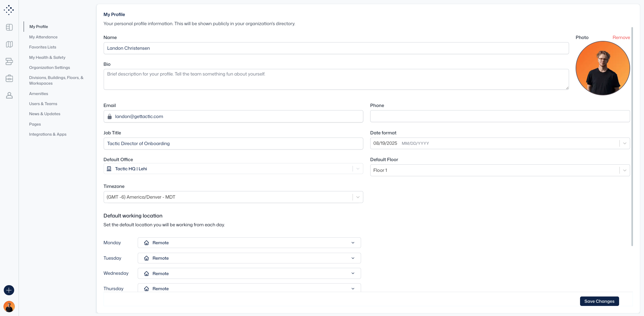Open the people directory icon in sidebar
The image size is (644, 316).
[x=9, y=95]
